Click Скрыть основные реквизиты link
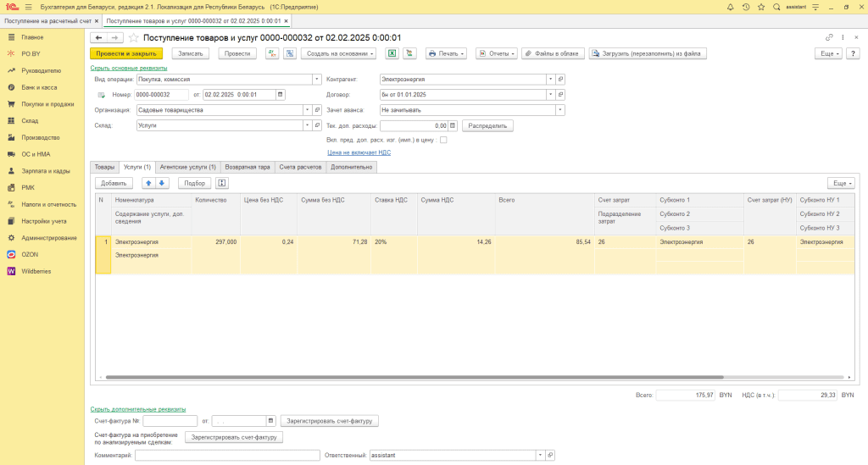 (129, 68)
